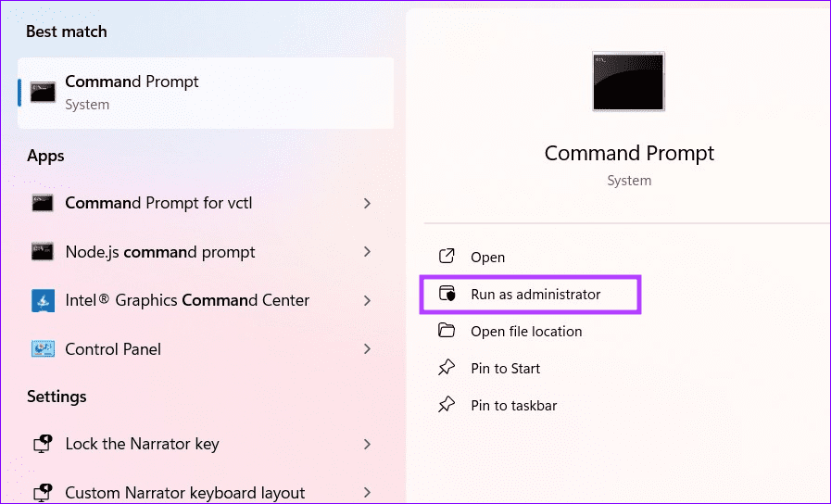Choose Pin to Start
The height and width of the screenshot is (504, 831).
pyautogui.click(x=505, y=369)
